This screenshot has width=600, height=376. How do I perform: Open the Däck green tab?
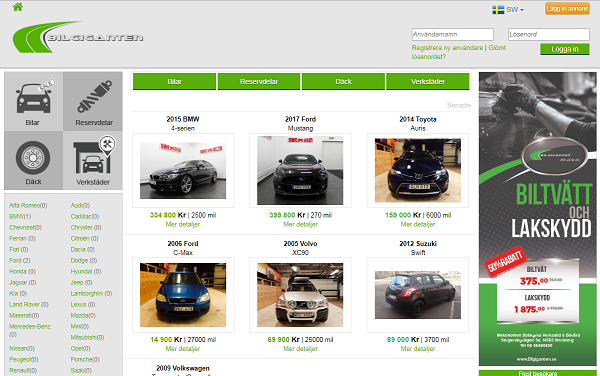point(343,81)
